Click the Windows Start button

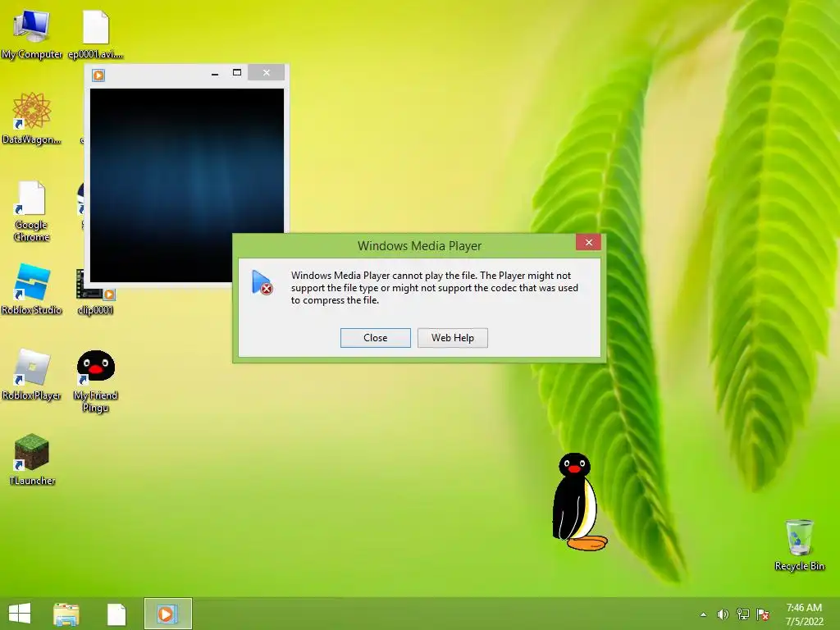click(20, 614)
